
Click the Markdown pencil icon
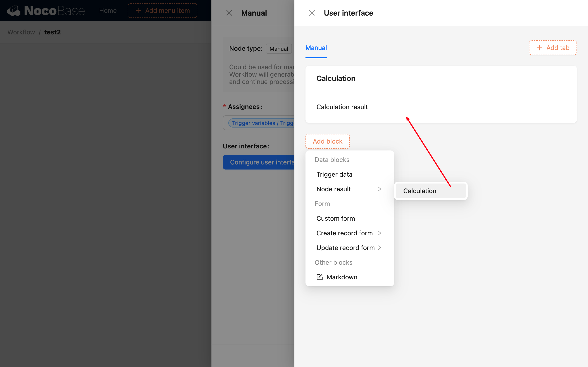pyautogui.click(x=319, y=277)
